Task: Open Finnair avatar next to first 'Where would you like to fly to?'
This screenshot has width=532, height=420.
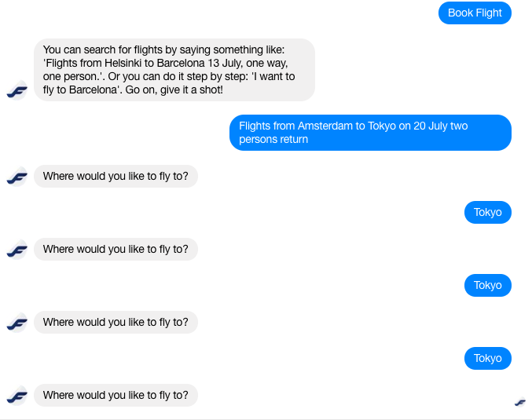Action: [17, 177]
